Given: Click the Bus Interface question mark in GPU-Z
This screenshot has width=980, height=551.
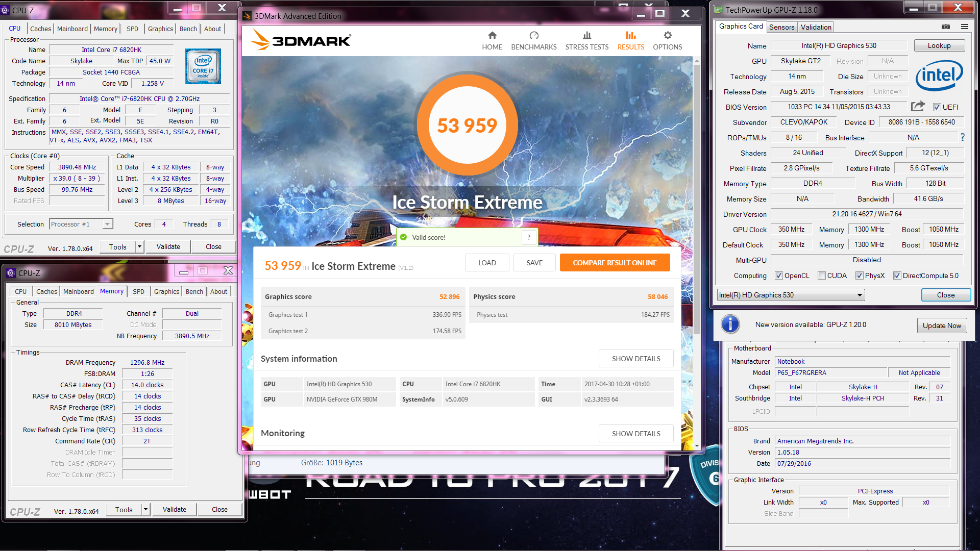Looking at the screenshot, I should (x=963, y=137).
